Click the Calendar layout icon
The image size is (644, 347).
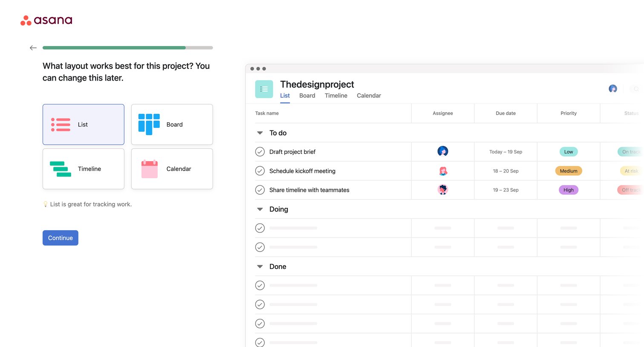[149, 169]
